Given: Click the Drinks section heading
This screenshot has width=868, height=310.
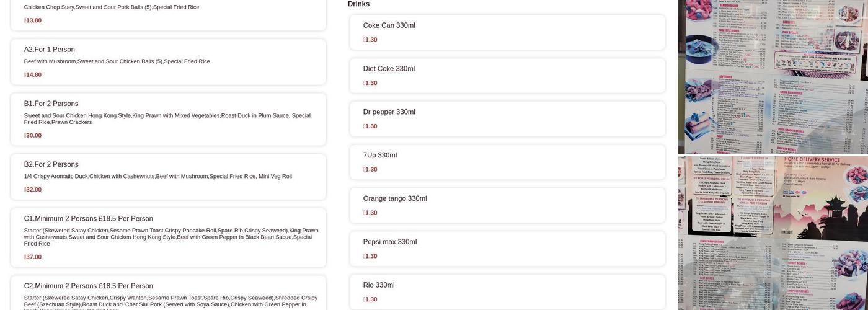Looking at the screenshot, I should click(x=358, y=4).
